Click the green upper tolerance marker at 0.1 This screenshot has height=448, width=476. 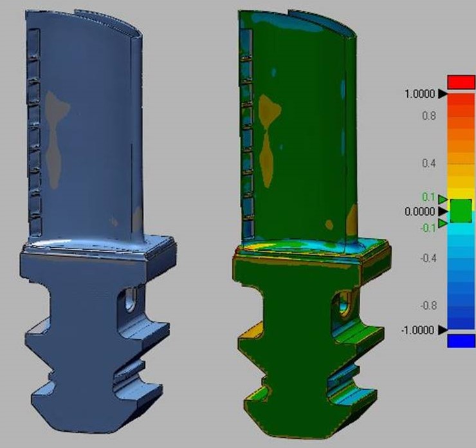[443, 200]
